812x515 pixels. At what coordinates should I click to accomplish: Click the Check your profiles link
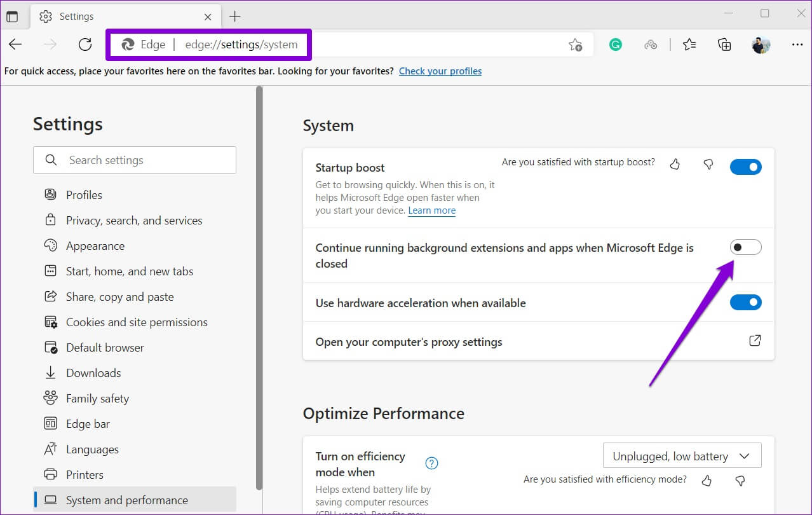[x=440, y=71]
